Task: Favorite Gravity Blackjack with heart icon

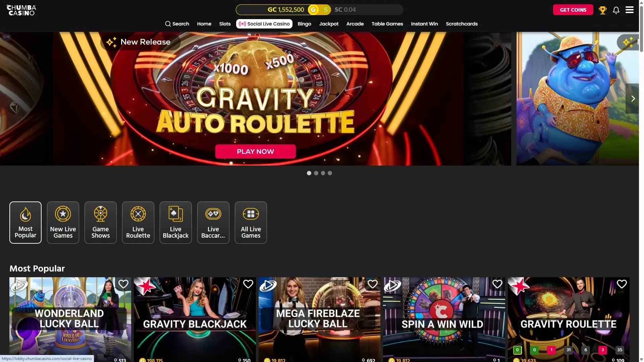Action: click(x=248, y=284)
